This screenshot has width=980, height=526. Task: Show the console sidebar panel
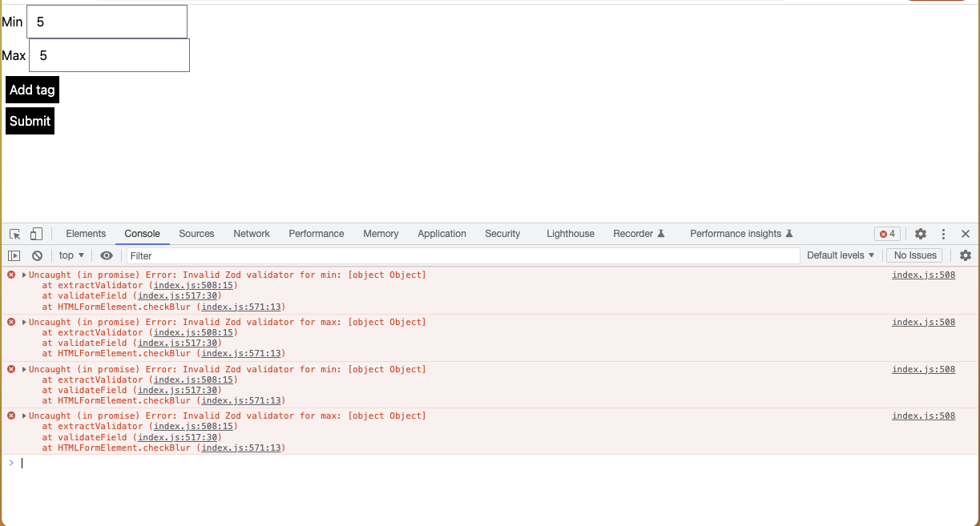click(x=14, y=255)
